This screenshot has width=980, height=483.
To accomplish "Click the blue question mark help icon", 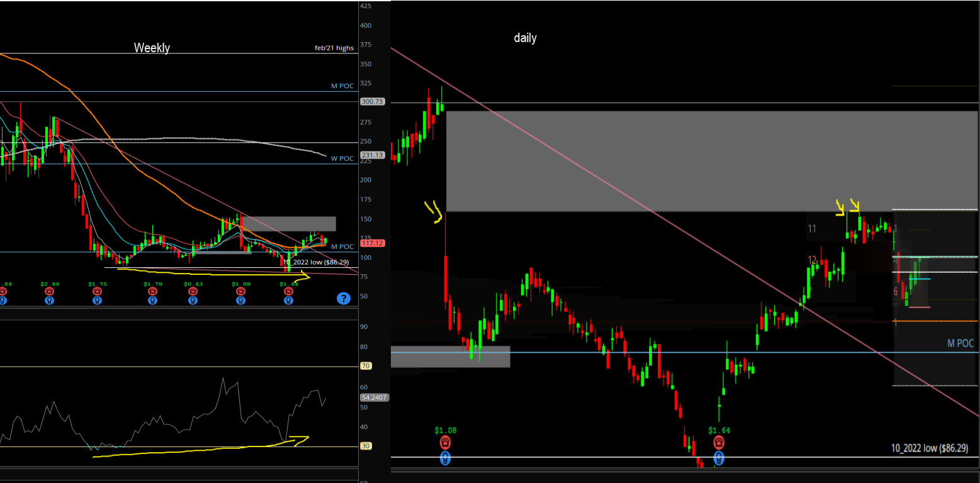I will click(x=343, y=298).
